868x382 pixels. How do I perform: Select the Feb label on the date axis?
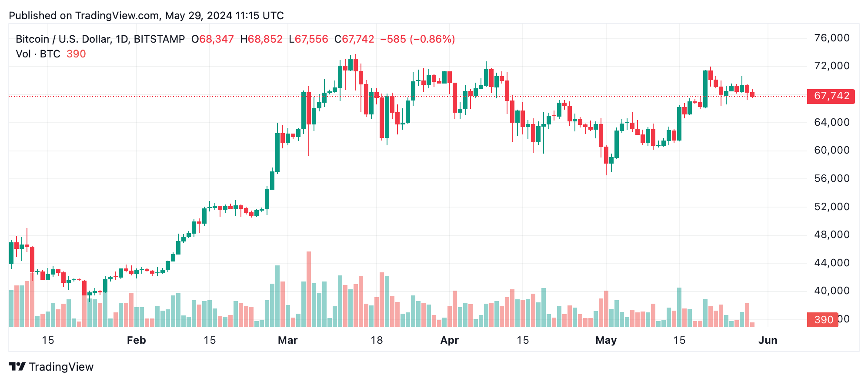tap(136, 340)
